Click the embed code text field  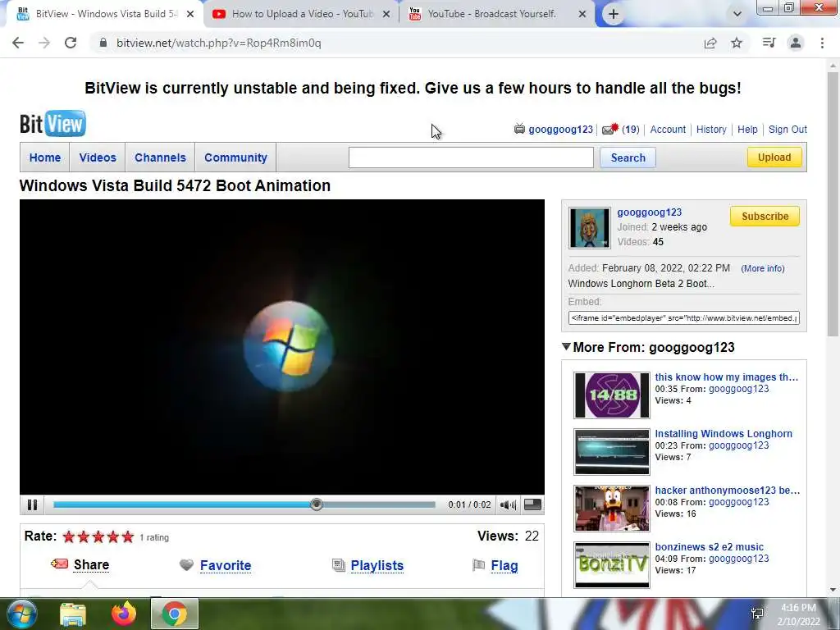tap(684, 317)
